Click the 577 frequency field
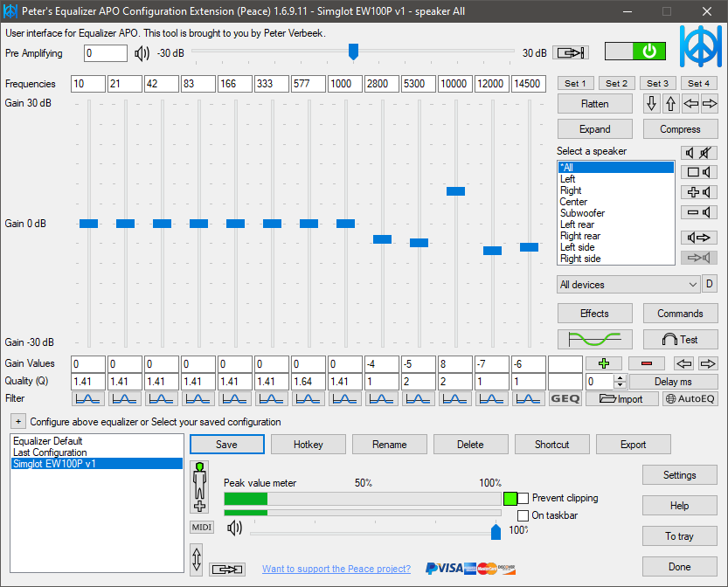 click(309, 84)
